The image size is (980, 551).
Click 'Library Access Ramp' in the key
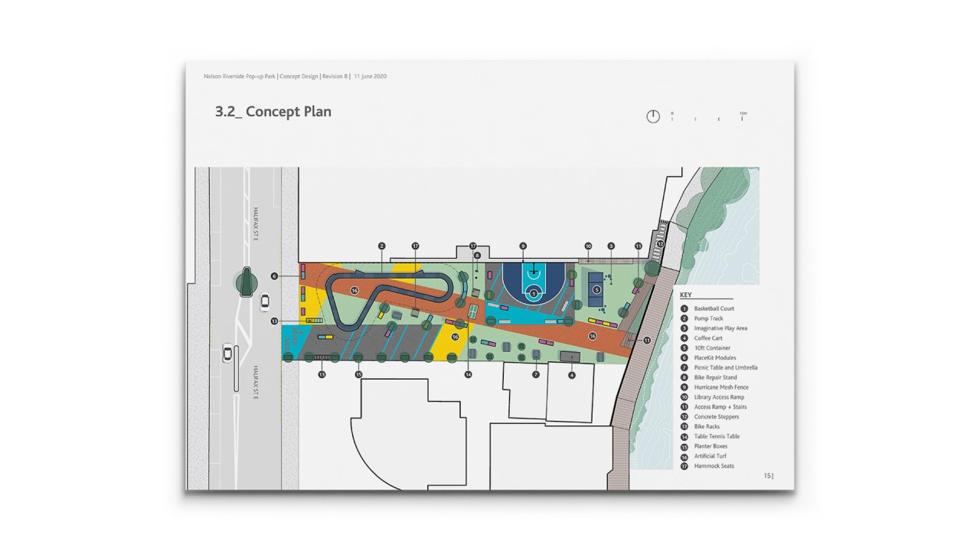pyautogui.click(x=719, y=397)
